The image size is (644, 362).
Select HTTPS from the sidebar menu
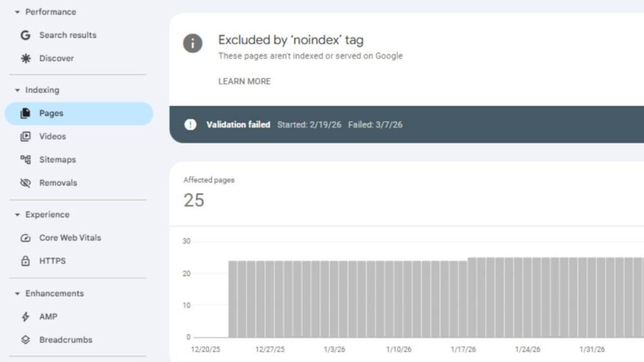click(x=53, y=261)
